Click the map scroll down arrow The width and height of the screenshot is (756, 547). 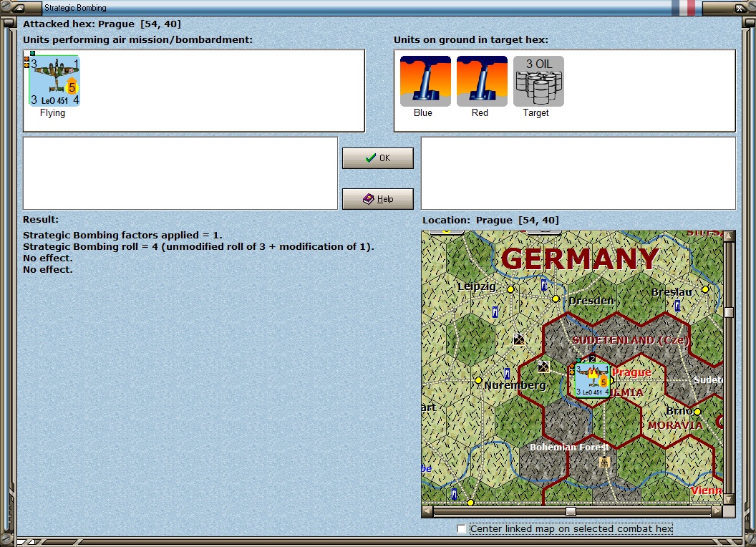[x=729, y=499]
